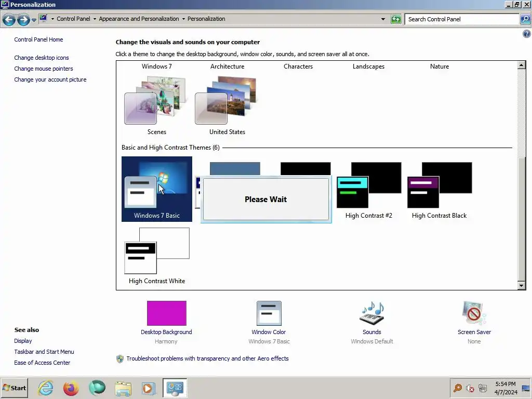Click the Start button

[x=14, y=388]
